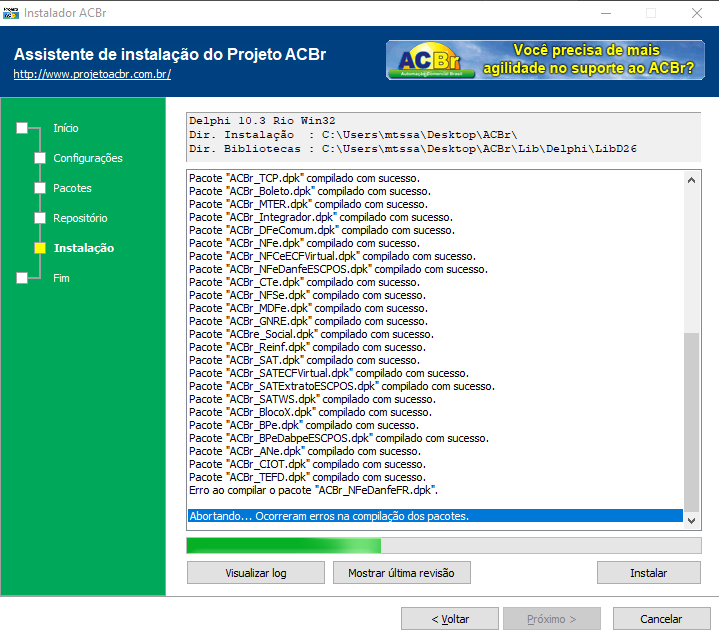The width and height of the screenshot is (719, 636).
Task: Go back with Voltar button
Action: [450, 619]
